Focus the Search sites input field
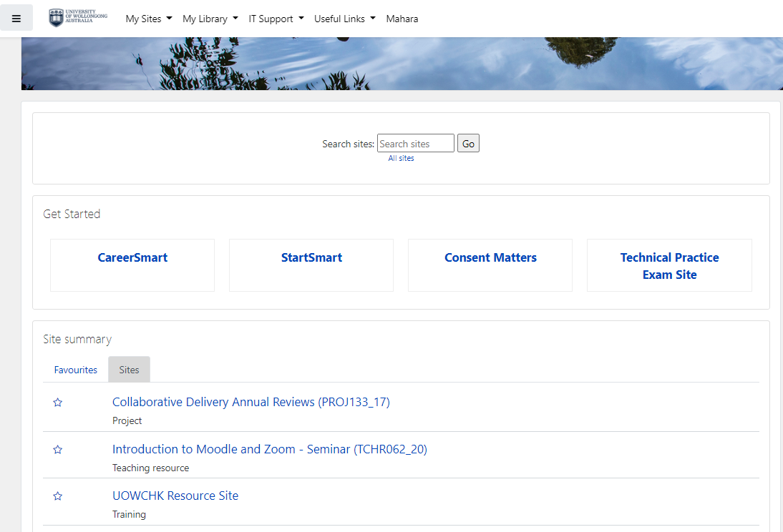The width and height of the screenshot is (783, 532). click(x=415, y=144)
